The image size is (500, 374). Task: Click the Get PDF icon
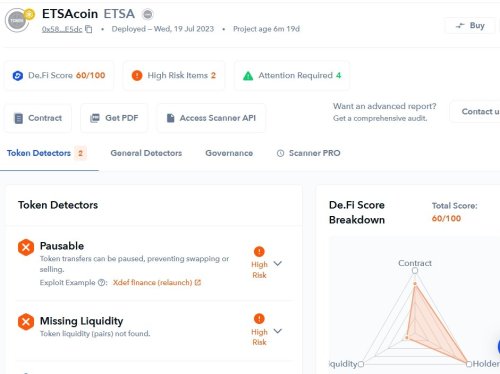(x=95, y=118)
